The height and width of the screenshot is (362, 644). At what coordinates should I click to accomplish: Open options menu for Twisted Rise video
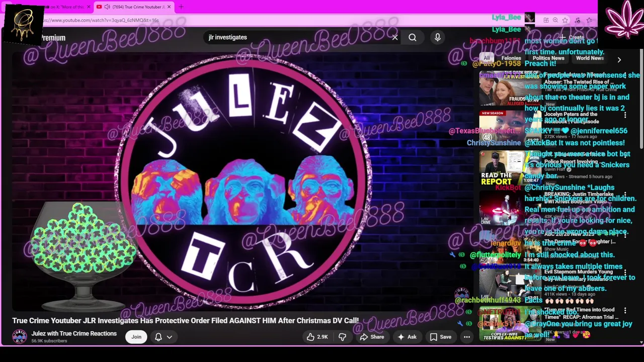click(625, 76)
